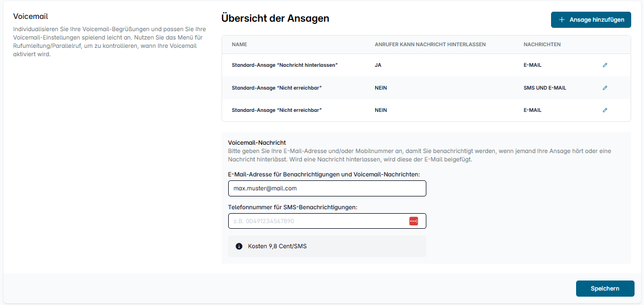Focus the e-mail address field containing max.muster@mail.com
644x305 pixels.
(x=327, y=189)
